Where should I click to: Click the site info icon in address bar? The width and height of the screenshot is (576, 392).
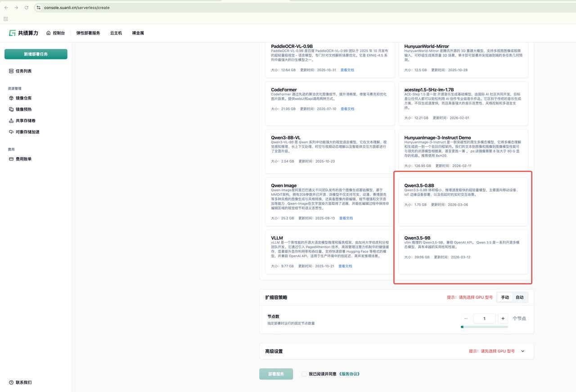(39, 8)
